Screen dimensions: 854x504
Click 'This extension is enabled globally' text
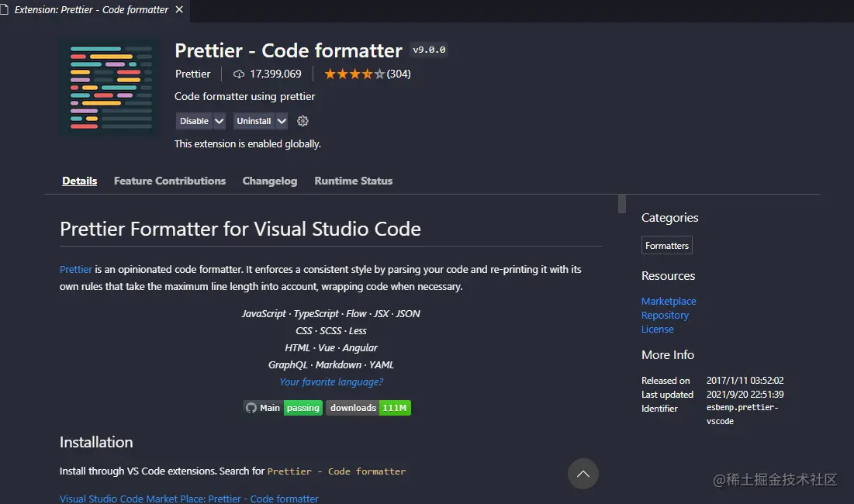[247, 143]
